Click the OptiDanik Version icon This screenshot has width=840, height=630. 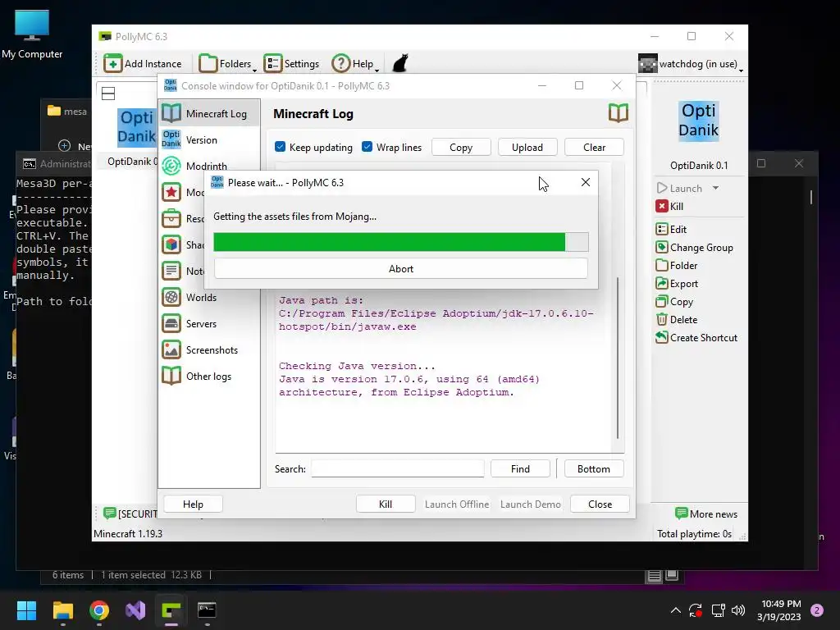click(x=171, y=139)
